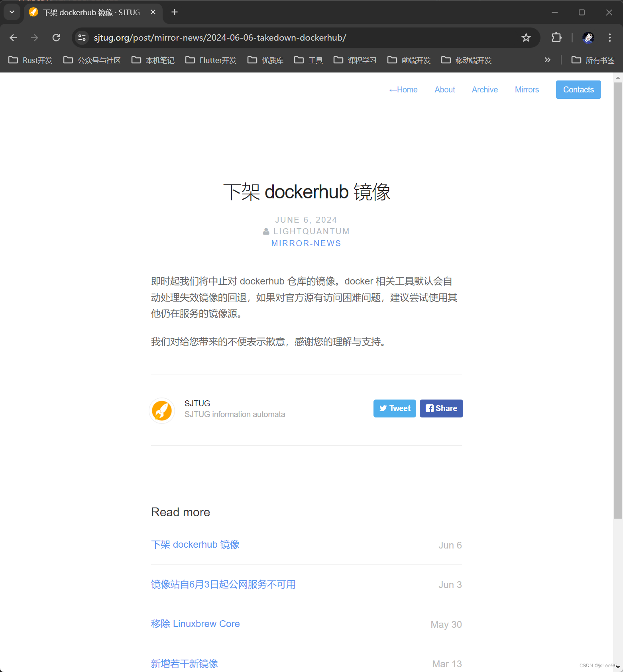The image size is (623, 672).
Task: Open the tab search dropdown
Action: tap(12, 12)
